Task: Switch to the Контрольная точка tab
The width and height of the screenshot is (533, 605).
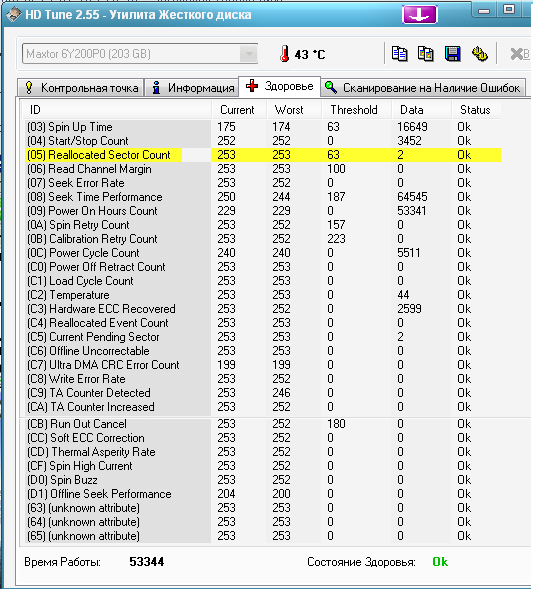Action: 81,88
